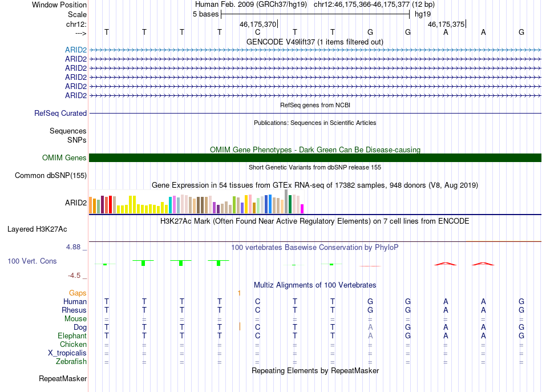This screenshot has height=392, width=542.
Task: Open Repeating Elements by RepeatMasker title
Action: click(315, 370)
